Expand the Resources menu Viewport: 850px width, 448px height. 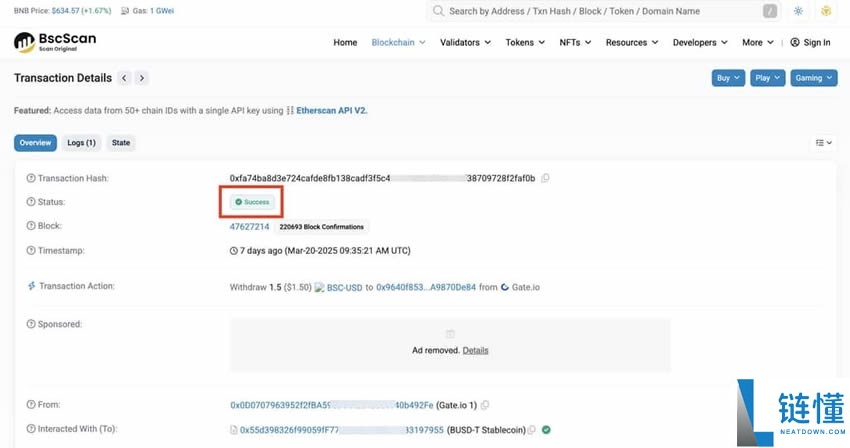(632, 42)
